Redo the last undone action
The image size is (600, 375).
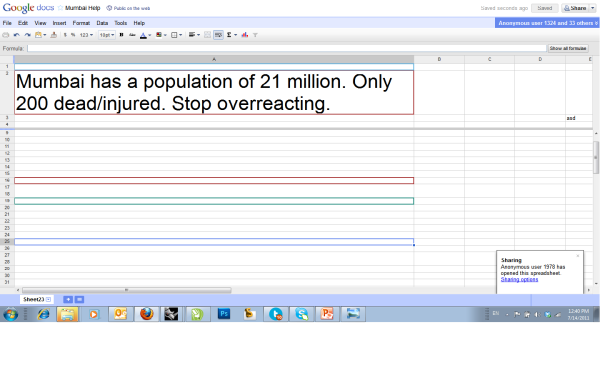coord(28,35)
